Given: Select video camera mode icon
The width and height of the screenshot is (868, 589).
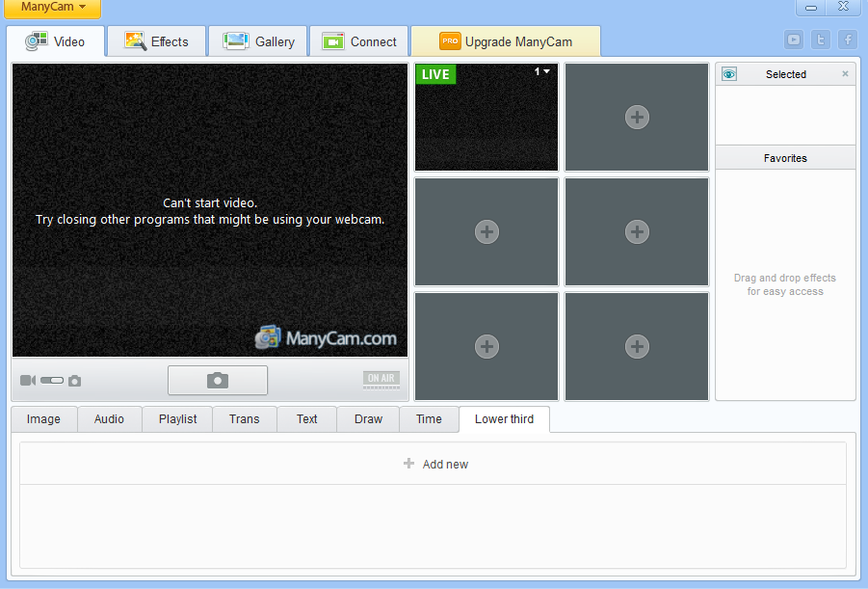Looking at the screenshot, I should click(28, 381).
